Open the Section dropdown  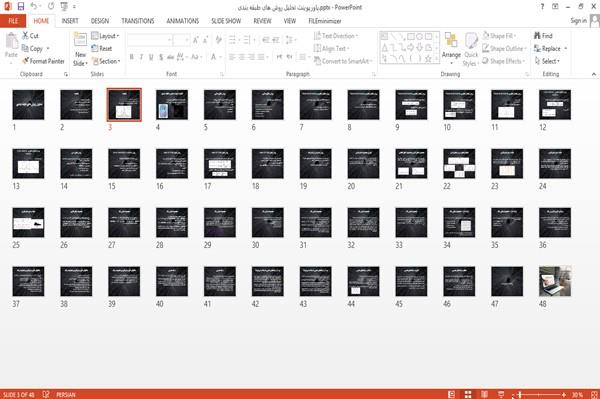tap(106, 61)
